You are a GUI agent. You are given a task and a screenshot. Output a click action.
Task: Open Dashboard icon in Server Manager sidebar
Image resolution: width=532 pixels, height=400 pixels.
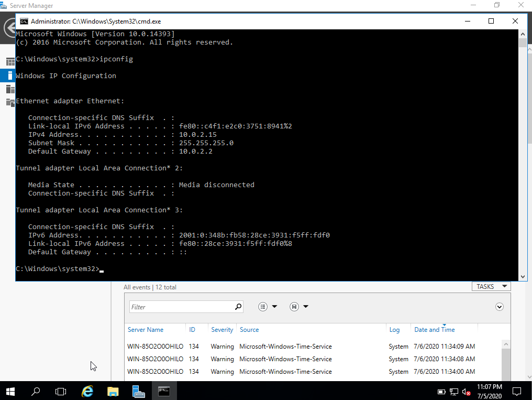(10, 61)
